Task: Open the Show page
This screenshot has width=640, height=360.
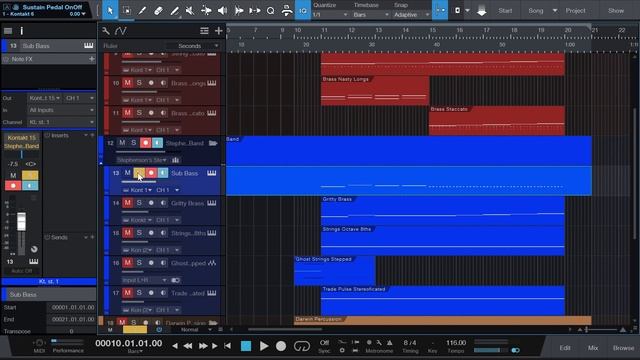Action: pyautogui.click(x=616, y=11)
